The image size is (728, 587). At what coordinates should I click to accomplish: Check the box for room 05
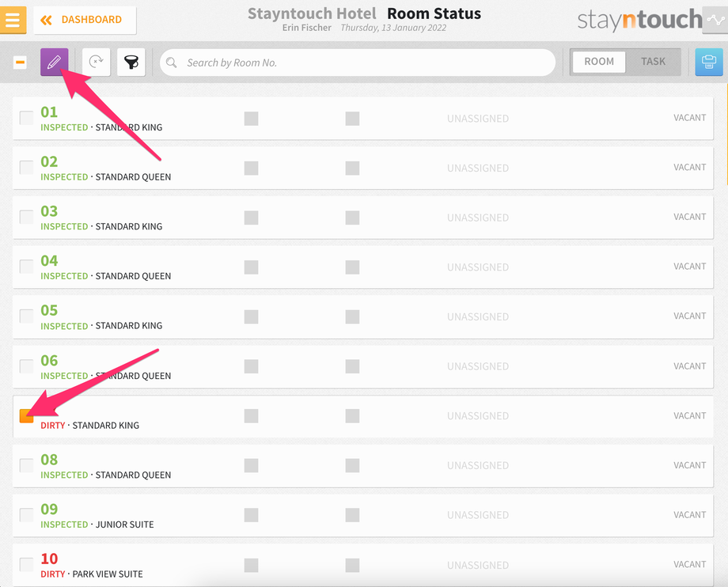26,316
